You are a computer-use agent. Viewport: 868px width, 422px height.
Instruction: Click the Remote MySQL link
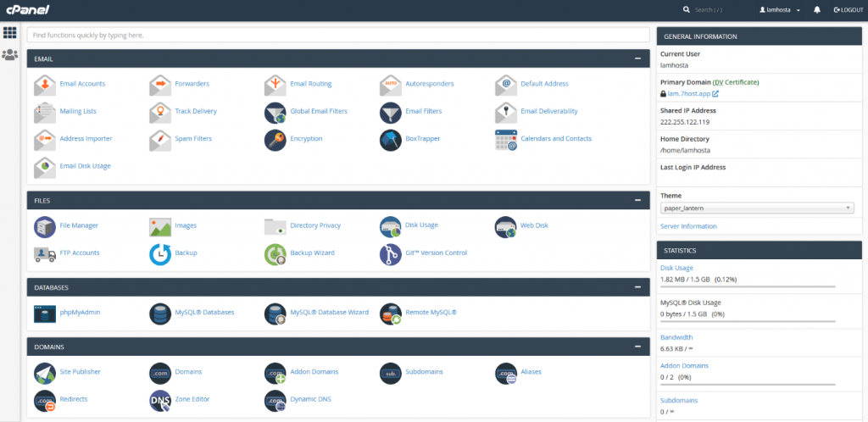(x=431, y=312)
